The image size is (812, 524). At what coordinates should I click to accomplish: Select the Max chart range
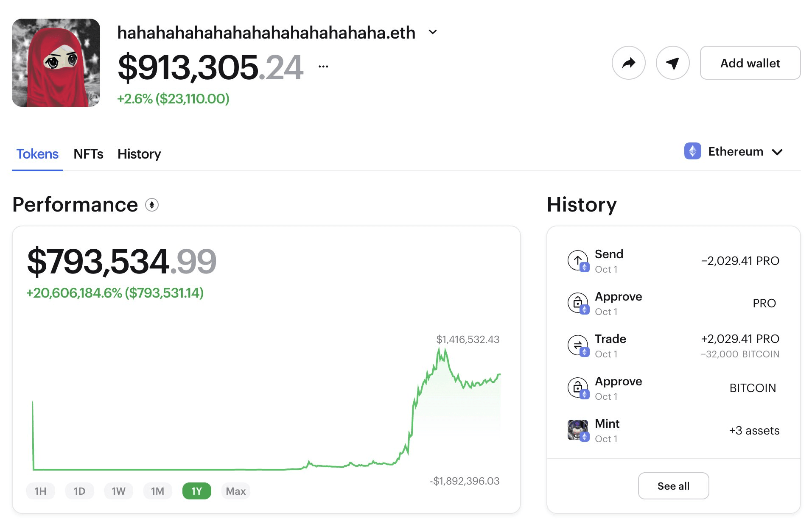pos(236,491)
